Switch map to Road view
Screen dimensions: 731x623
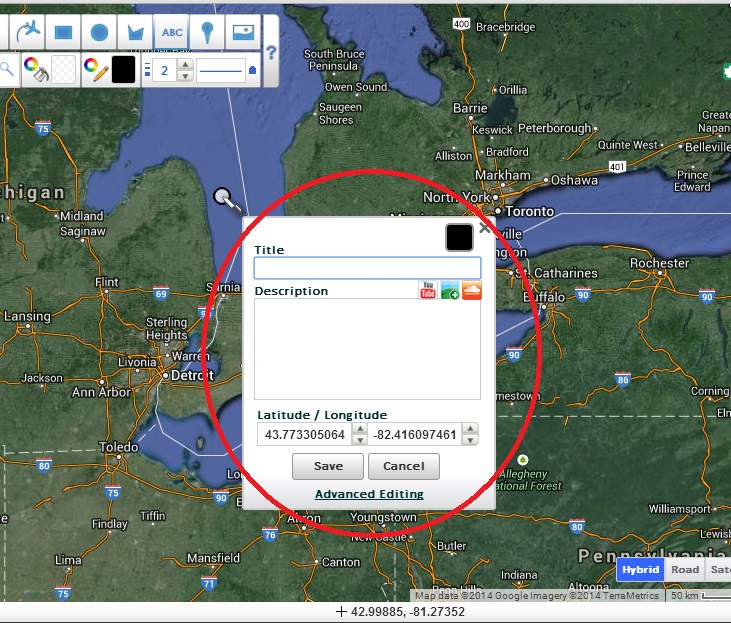[685, 570]
